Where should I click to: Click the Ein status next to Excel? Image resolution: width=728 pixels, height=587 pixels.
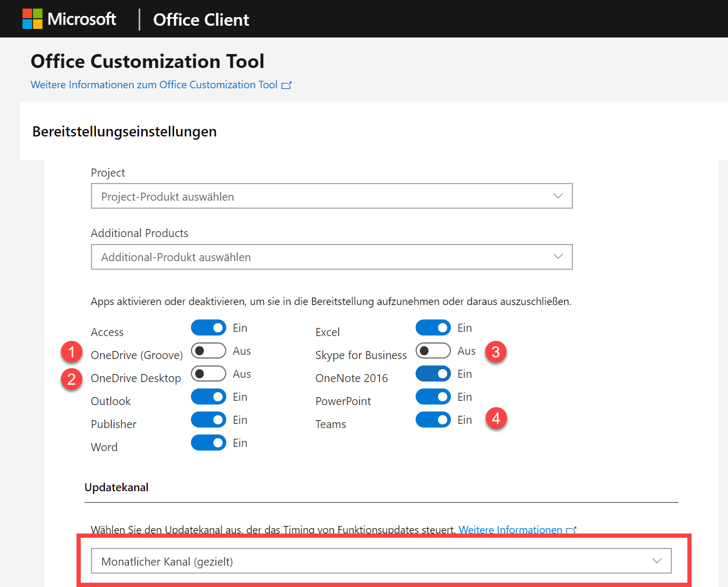464,328
